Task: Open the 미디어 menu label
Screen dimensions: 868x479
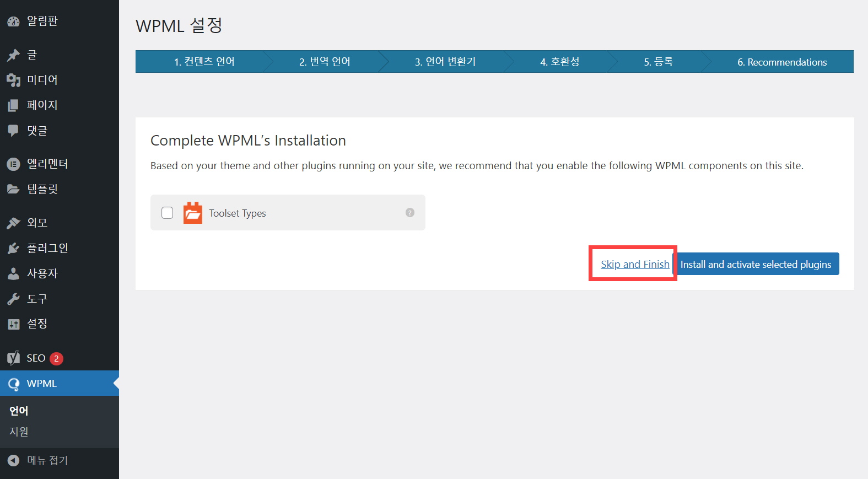Action: (42, 79)
